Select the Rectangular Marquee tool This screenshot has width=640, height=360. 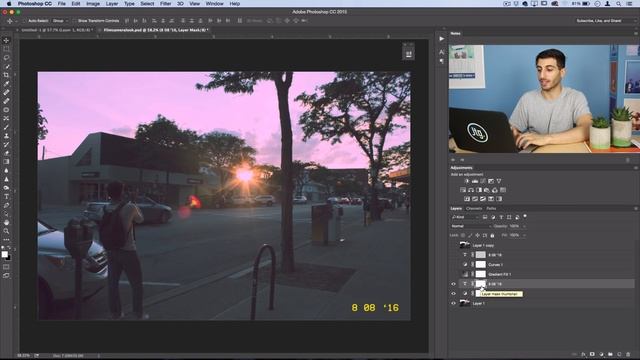pos(6,49)
